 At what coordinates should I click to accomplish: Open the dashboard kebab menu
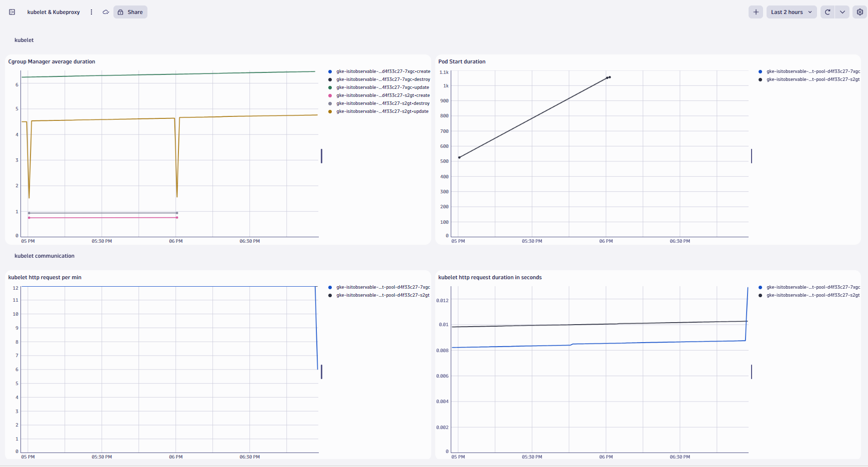click(x=91, y=12)
